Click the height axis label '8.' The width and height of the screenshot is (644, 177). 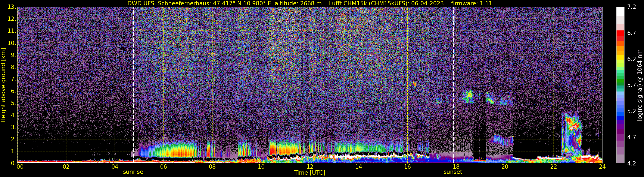point(13,67)
